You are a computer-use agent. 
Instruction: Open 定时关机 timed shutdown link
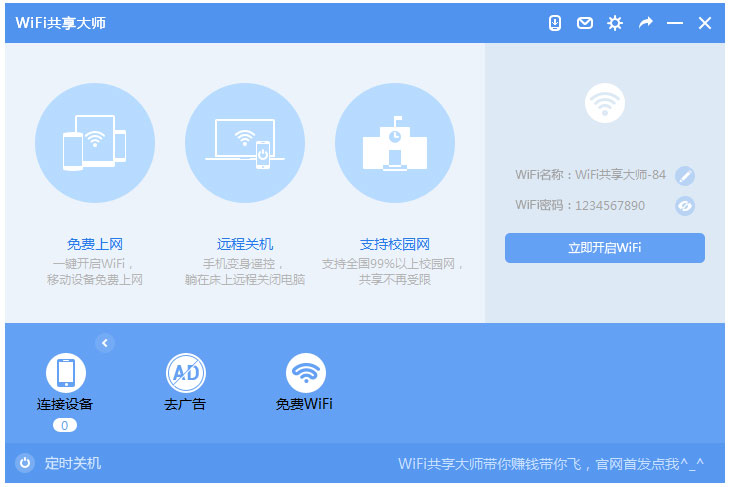(72, 463)
